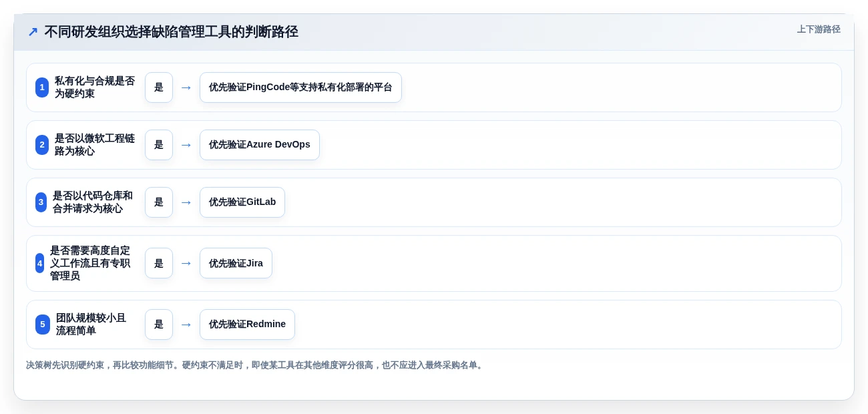Image resolution: width=868 pixels, height=414 pixels.
Task: Click the step number 5 badge
Action: (x=43, y=325)
